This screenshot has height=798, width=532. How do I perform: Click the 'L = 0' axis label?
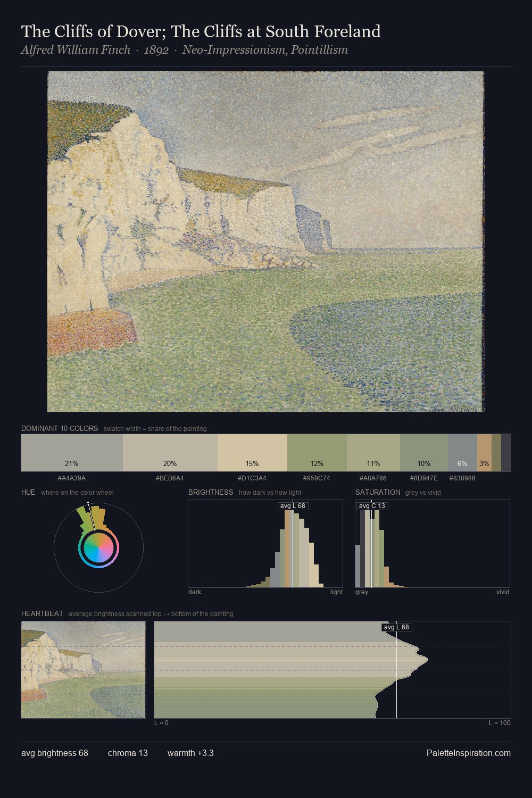161,723
